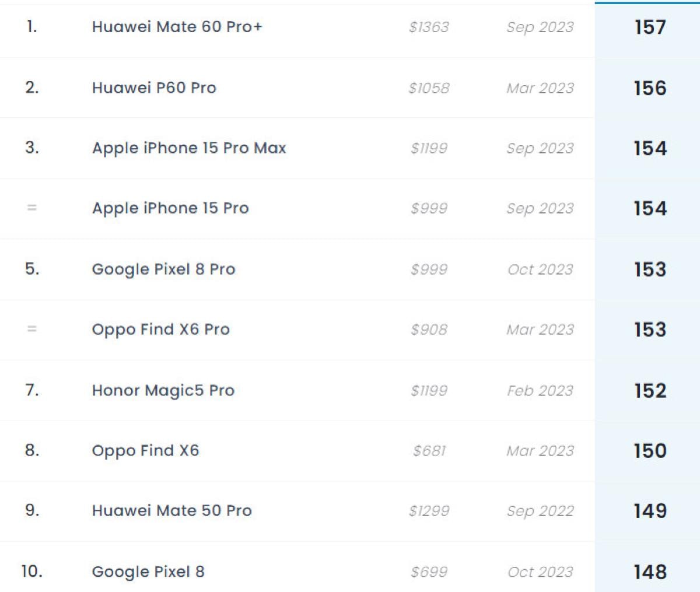Screen dimensions: 700x592
Task: Click rank number 10 in the list
Action: coord(32,571)
